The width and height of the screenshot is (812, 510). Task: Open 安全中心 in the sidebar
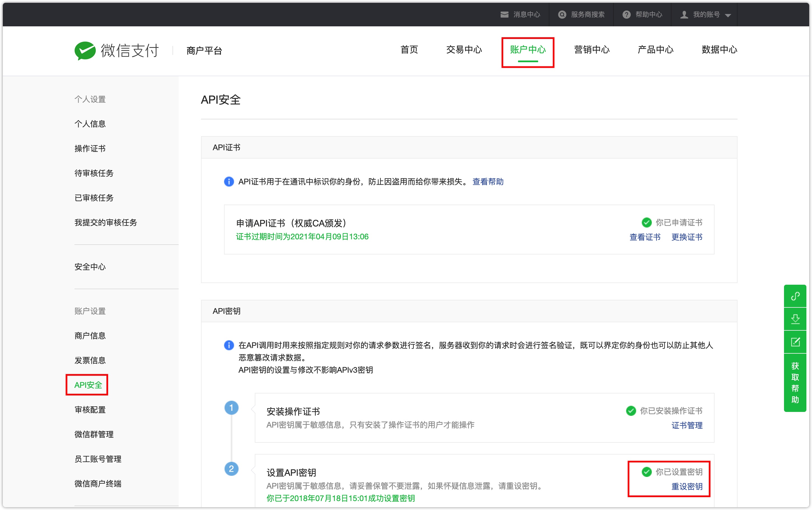pos(90,267)
